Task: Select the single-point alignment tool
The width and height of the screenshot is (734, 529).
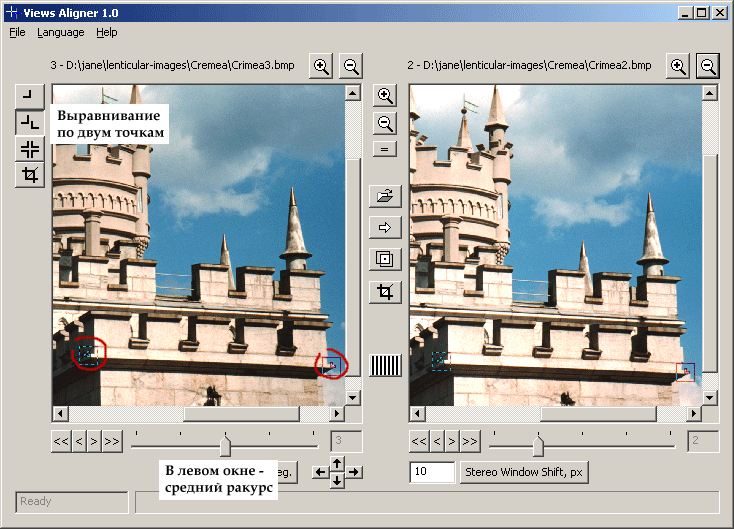Action: tap(29, 96)
